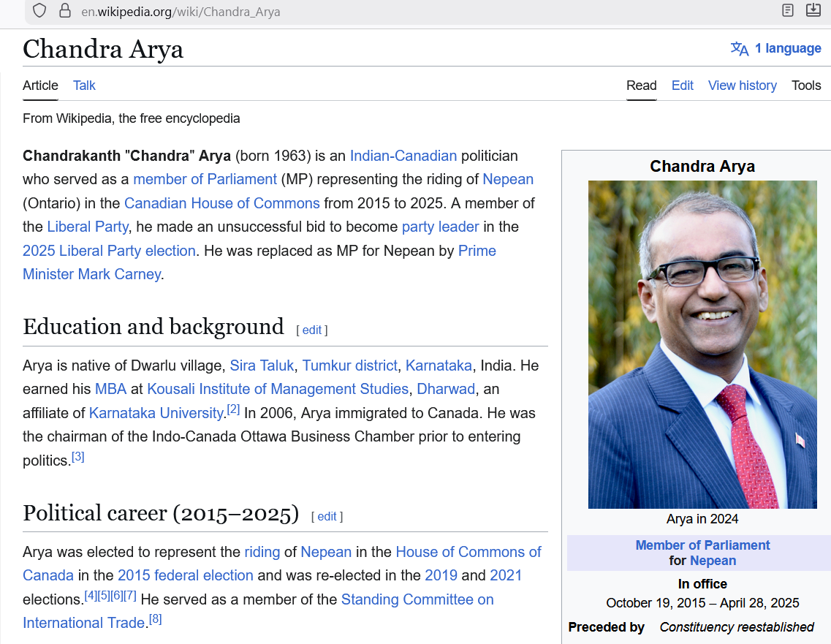Follow House of Commons of Canada link

point(468,552)
